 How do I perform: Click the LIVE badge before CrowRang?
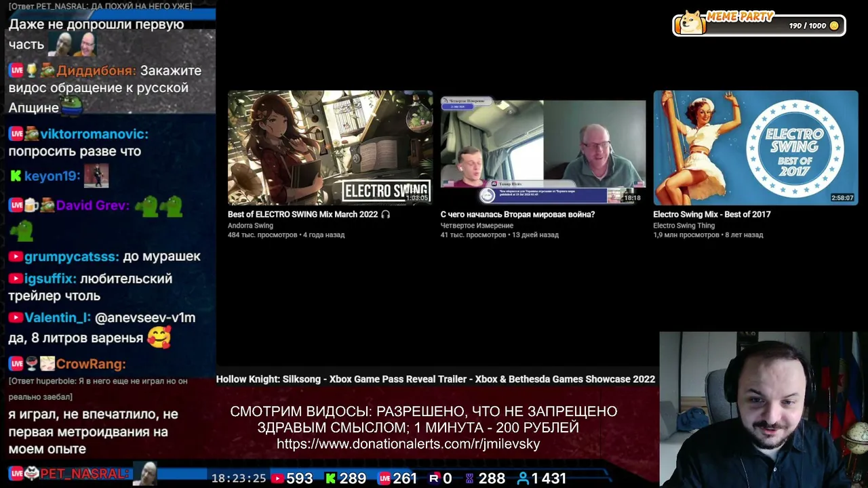point(16,364)
